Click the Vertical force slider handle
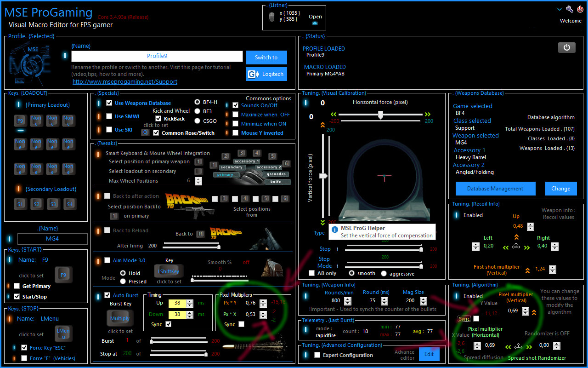Image resolution: width=588 pixels, height=368 pixels. point(323,176)
